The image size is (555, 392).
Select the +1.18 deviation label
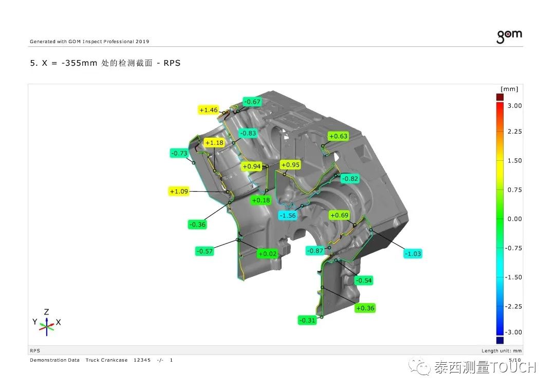pos(214,143)
